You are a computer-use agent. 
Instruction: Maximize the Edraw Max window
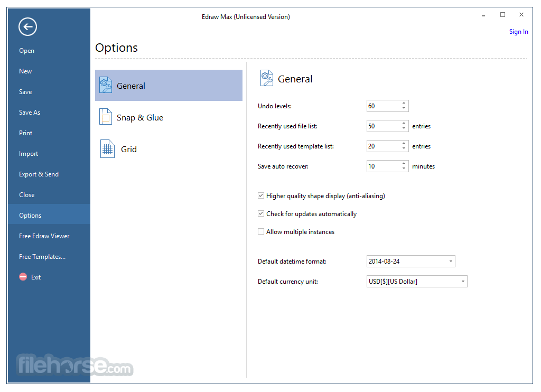[x=503, y=14]
